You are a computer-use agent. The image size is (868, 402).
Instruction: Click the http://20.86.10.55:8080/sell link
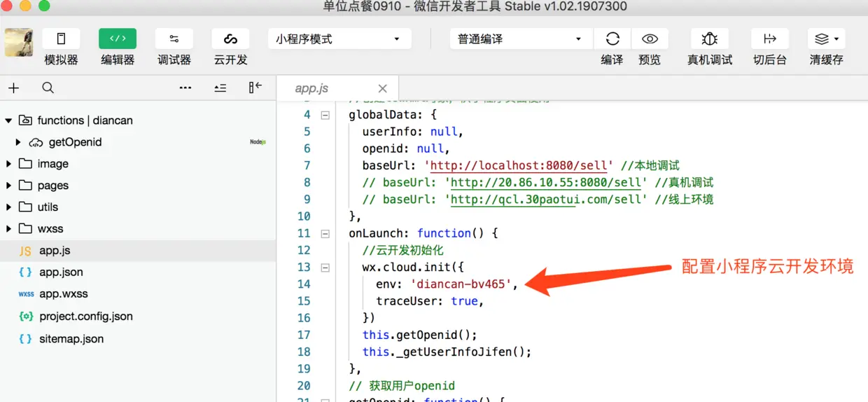[546, 183]
